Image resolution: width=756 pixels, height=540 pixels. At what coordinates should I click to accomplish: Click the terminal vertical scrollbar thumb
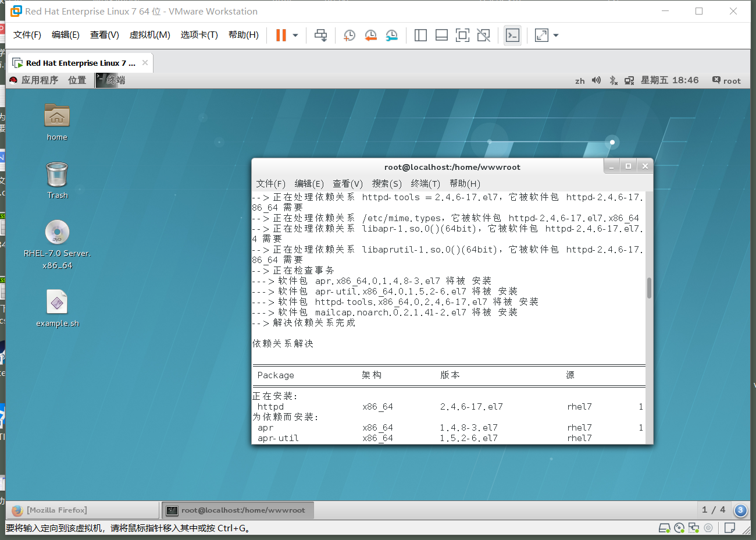pos(649,288)
